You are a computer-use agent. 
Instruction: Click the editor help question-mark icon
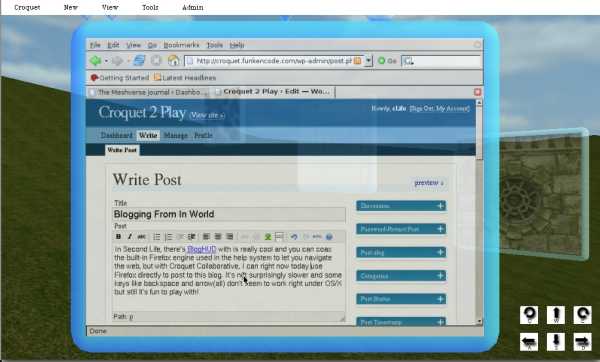pos(329,237)
